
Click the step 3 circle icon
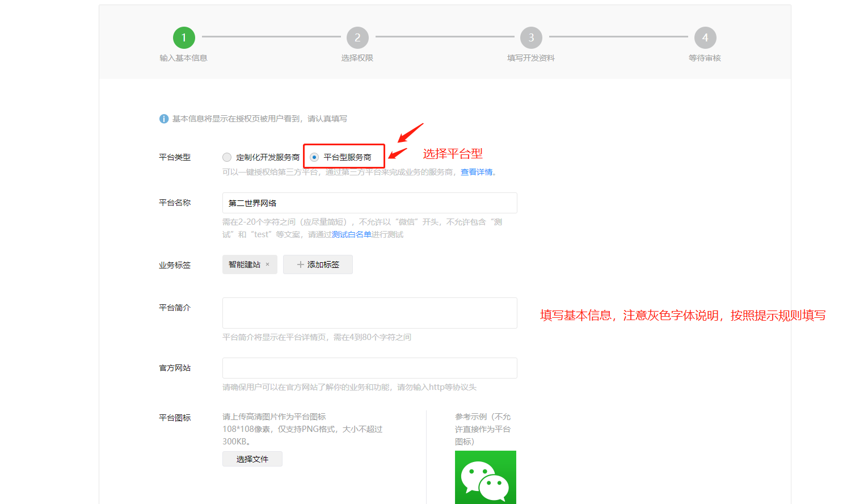coord(531,37)
